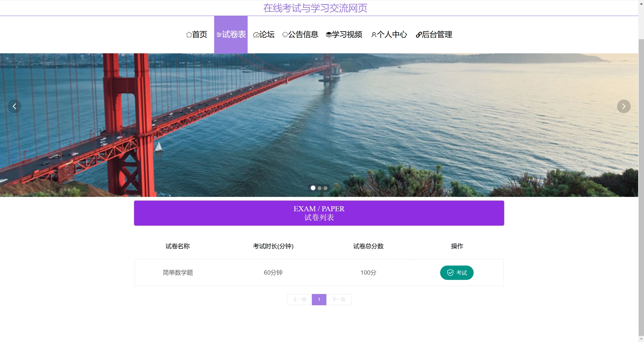The image size is (644, 342).
Task: Click the 操作 column header
Action: (457, 246)
